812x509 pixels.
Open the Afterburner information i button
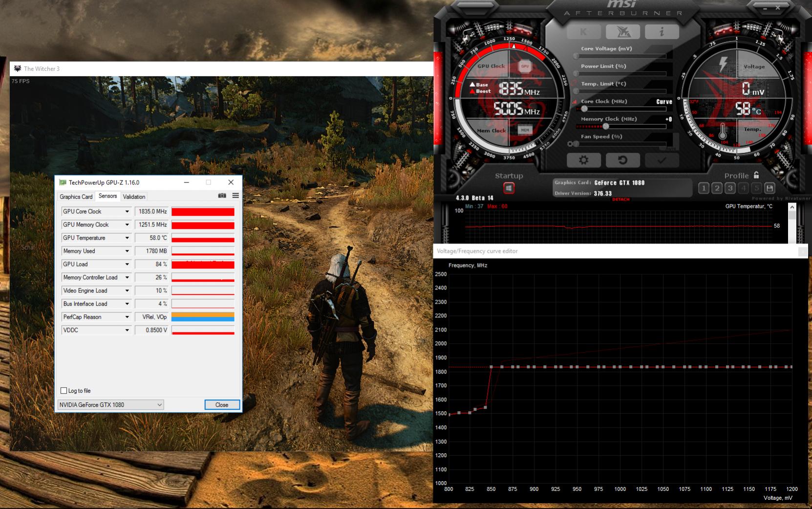[662, 32]
